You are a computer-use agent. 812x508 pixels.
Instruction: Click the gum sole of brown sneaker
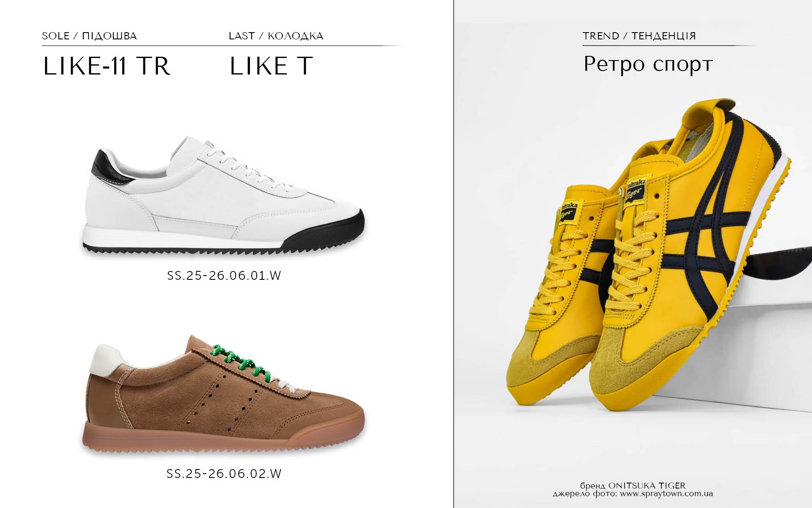point(223,436)
